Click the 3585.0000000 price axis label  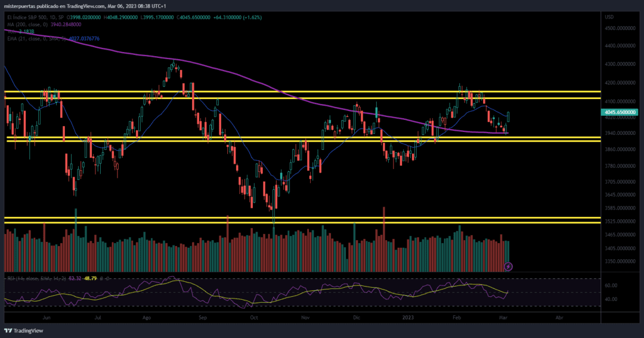pos(620,208)
